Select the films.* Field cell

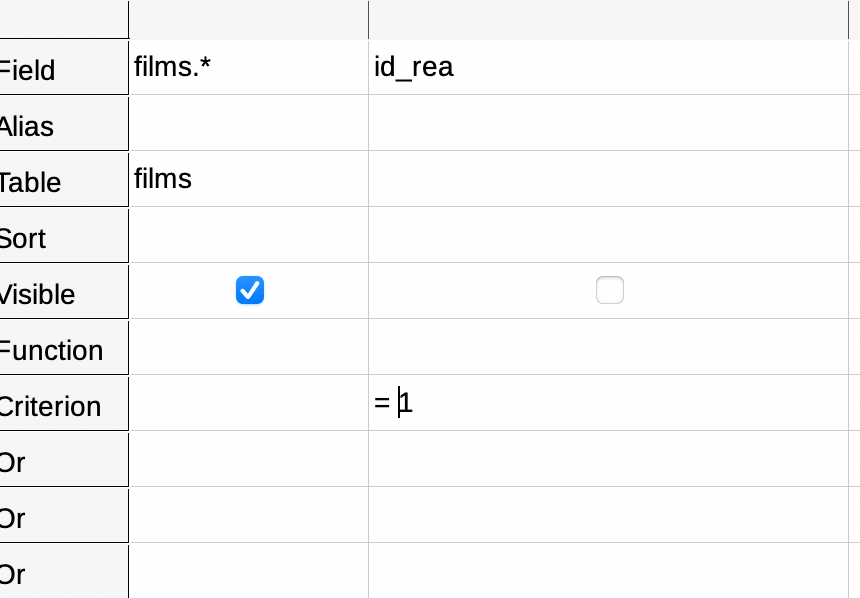pos(249,67)
